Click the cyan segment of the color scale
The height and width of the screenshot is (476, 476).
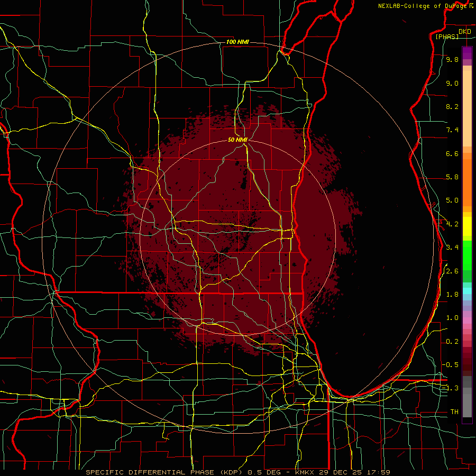tap(467, 290)
